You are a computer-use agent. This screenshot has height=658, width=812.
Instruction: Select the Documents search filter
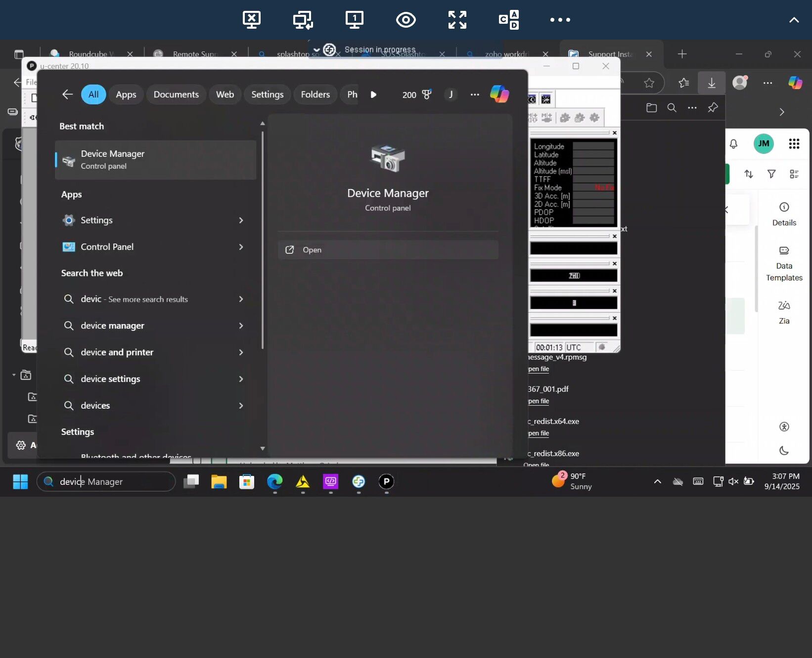pyautogui.click(x=176, y=94)
